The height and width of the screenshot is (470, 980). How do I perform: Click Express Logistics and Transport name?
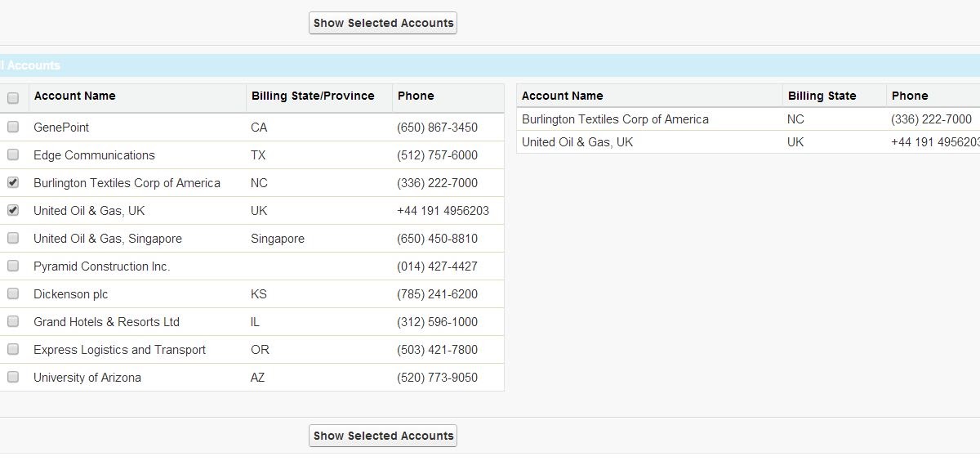tap(119, 350)
